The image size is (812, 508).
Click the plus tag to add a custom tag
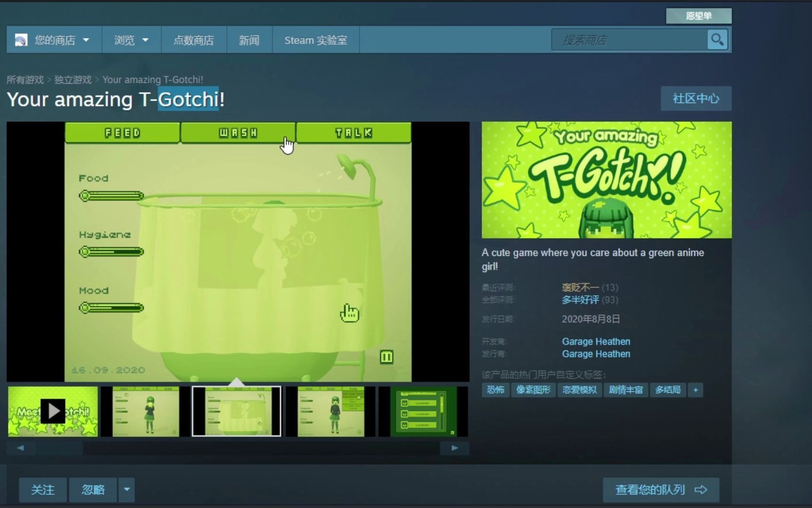tap(695, 389)
